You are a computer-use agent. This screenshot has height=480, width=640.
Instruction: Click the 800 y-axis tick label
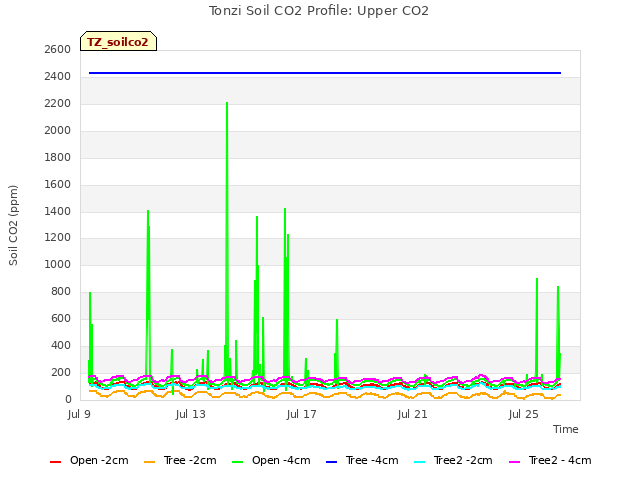[x=61, y=291]
